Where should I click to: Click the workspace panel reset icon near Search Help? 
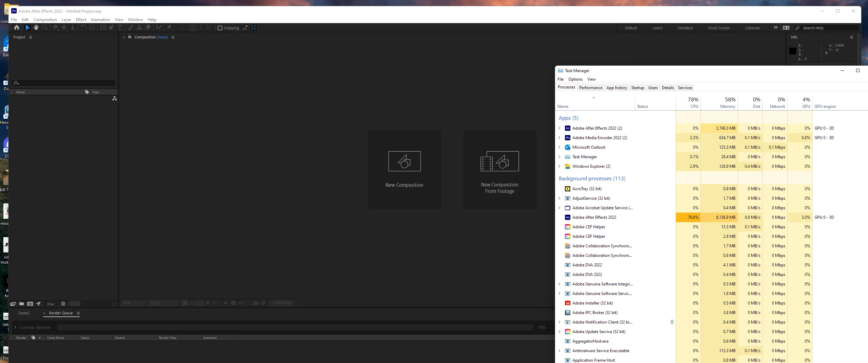pyautogui.click(x=786, y=28)
